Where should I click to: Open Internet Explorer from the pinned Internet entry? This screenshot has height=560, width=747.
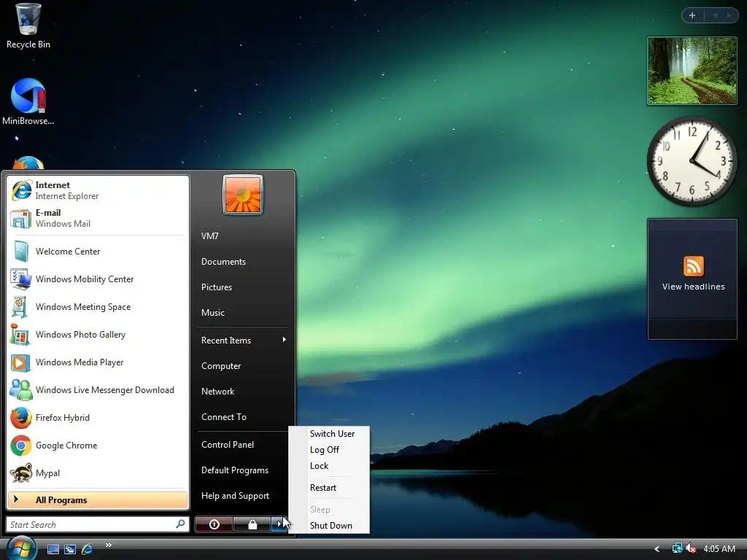(x=98, y=190)
